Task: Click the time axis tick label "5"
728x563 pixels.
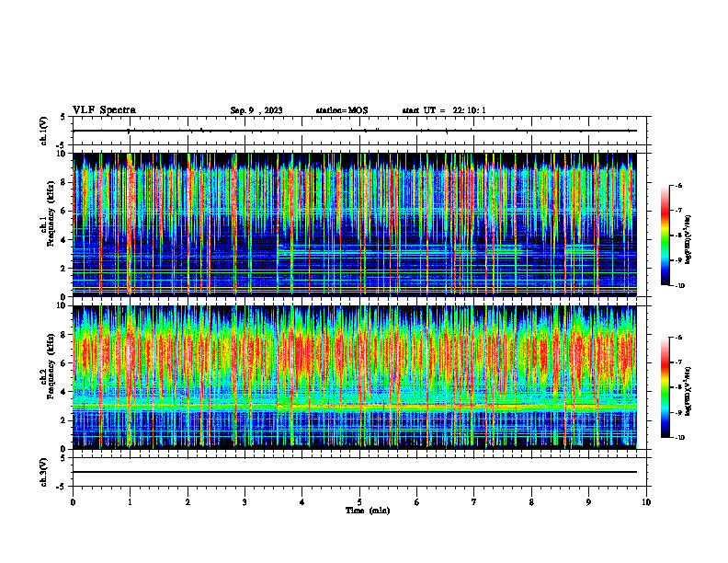Action: tap(359, 502)
